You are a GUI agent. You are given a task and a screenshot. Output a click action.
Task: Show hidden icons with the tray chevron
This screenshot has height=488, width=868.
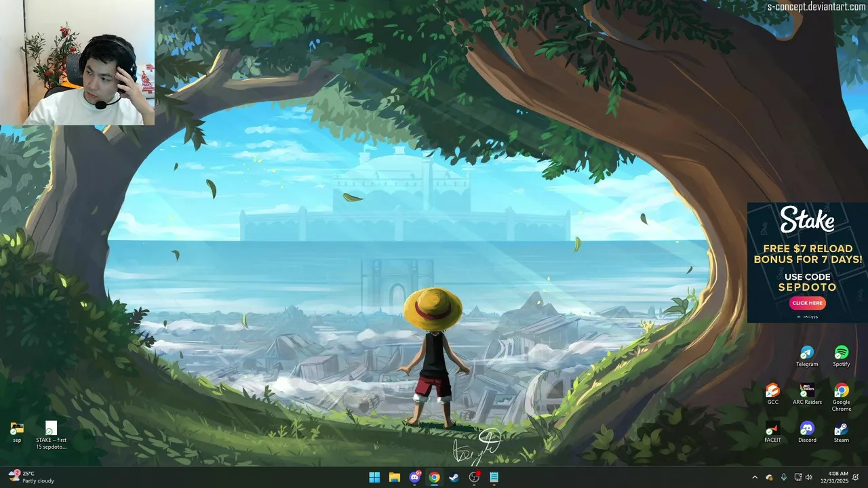point(755,477)
